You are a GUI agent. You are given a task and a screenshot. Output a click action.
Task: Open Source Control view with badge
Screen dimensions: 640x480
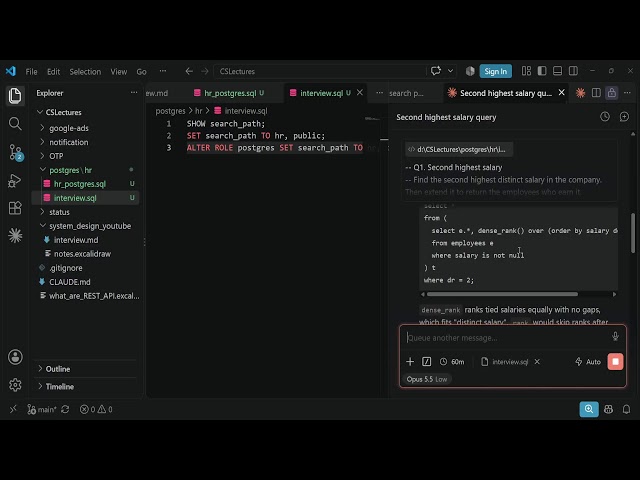16,152
